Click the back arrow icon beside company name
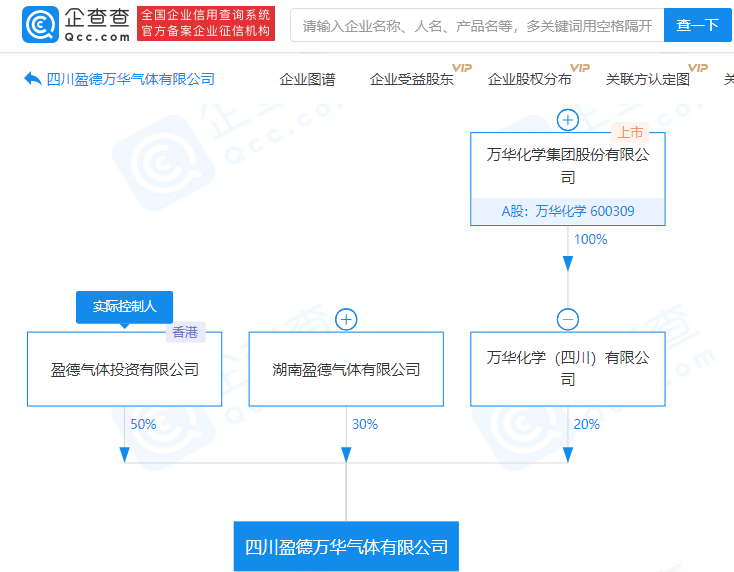 click(x=32, y=79)
